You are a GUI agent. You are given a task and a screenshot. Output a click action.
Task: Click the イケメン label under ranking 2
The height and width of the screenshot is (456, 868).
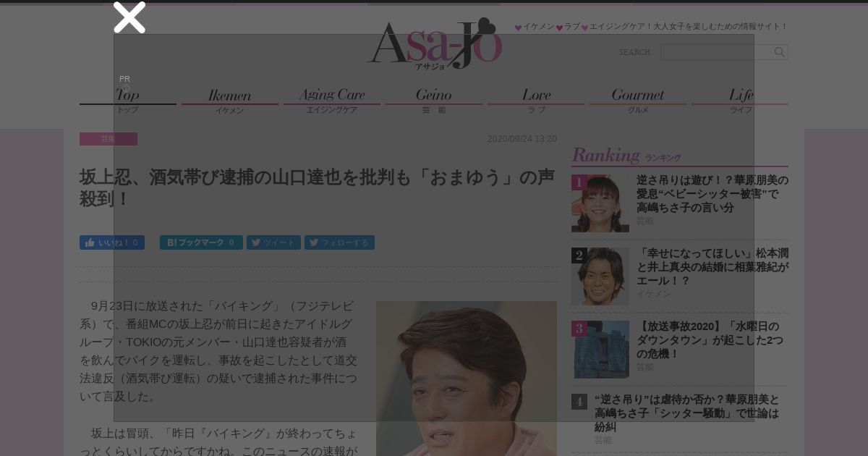654,294
